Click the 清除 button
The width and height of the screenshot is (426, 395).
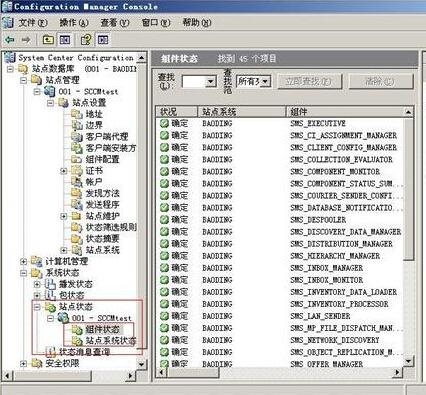[381, 81]
